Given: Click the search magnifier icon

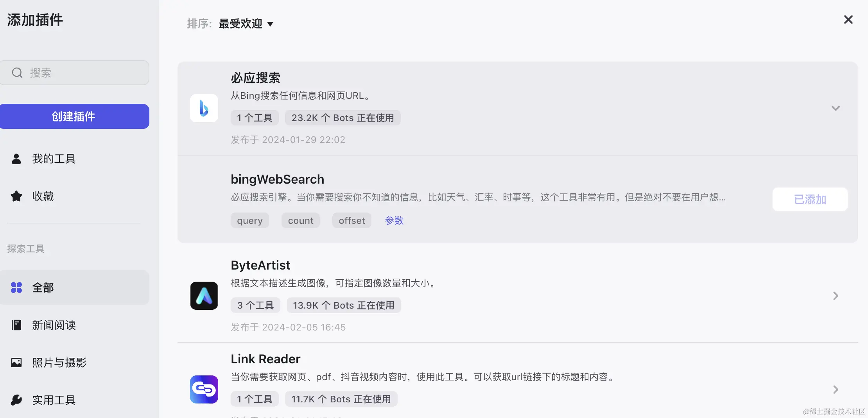Looking at the screenshot, I should (x=17, y=73).
